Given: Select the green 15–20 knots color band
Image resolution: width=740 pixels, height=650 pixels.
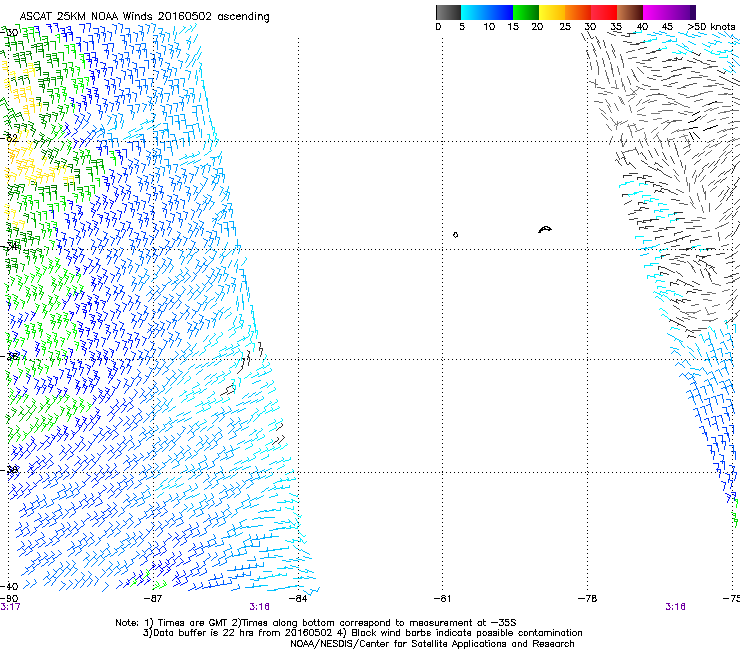Looking at the screenshot, I should [526, 12].
